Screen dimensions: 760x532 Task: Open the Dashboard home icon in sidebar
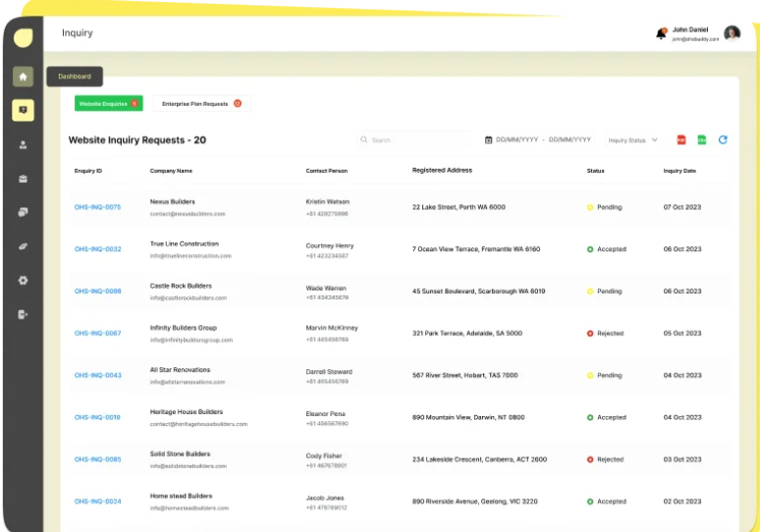click(x=23, y=77)
